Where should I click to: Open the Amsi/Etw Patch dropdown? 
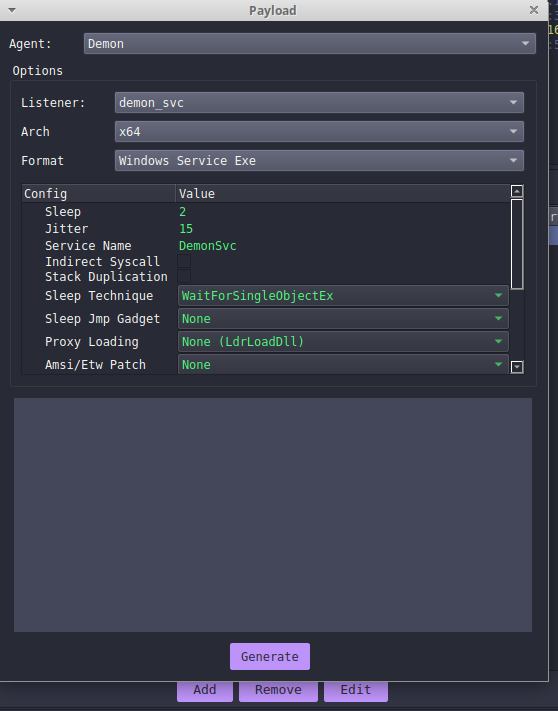pos(343,365)
